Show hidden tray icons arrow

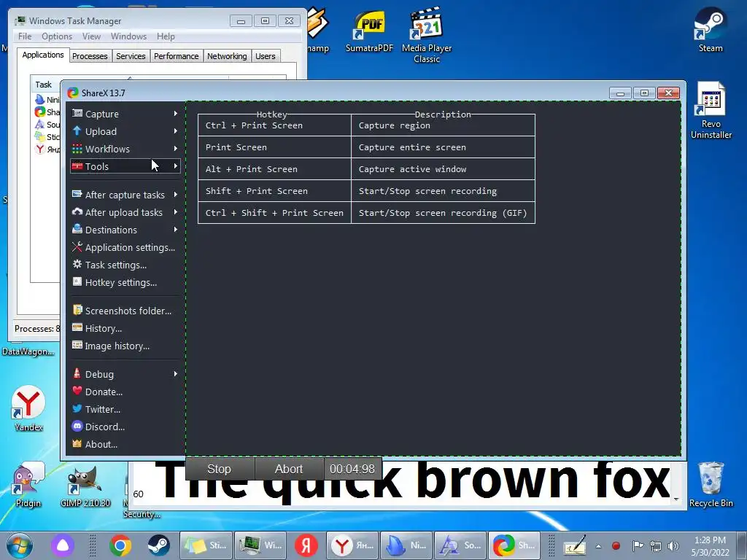point(598,546)
